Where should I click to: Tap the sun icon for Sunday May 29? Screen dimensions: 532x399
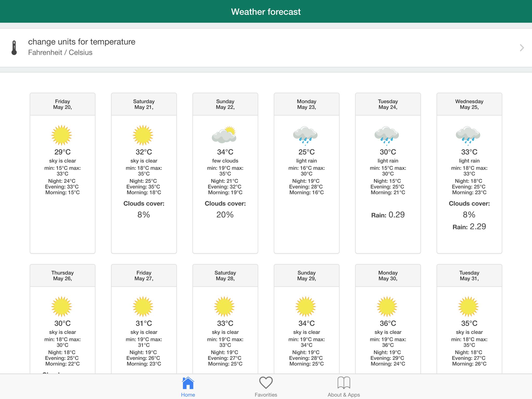[305, 307]
